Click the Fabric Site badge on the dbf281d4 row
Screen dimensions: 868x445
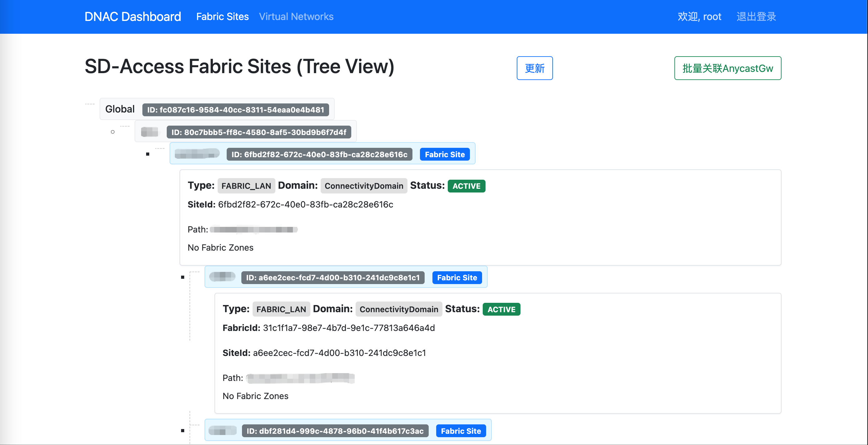(461, 431)
